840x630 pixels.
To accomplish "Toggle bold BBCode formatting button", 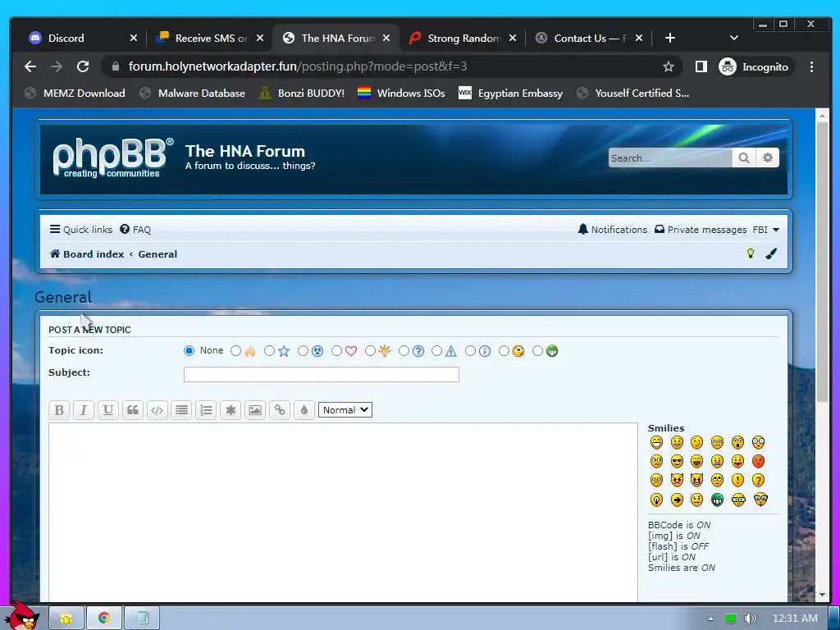I will tap(59, 410).
